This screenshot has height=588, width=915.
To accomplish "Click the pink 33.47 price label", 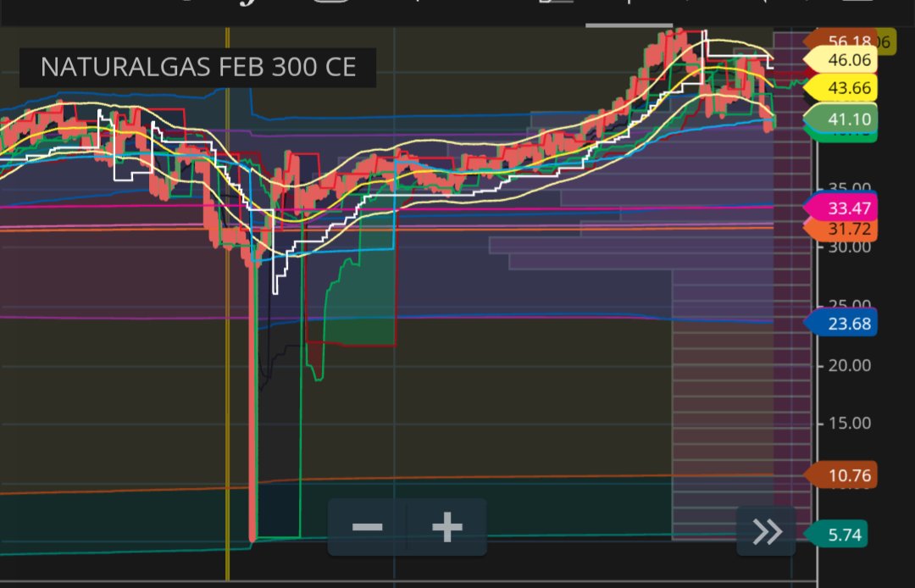I will point(840,208).
